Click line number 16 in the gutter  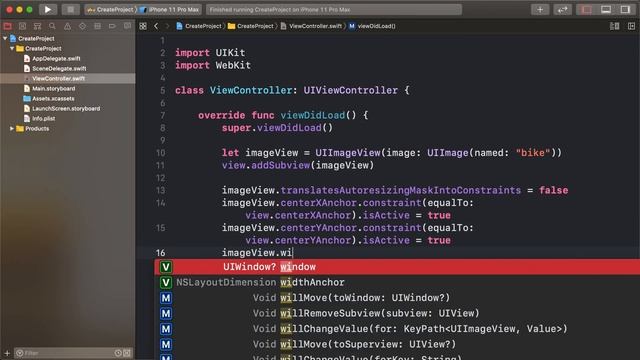coord(160,253)
